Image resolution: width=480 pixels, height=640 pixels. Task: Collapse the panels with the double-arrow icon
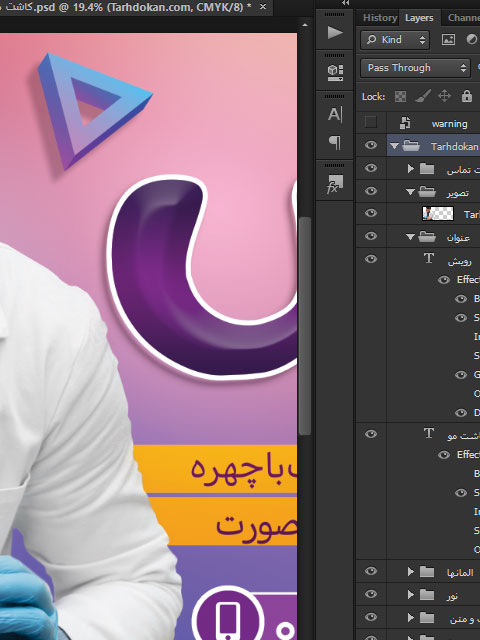(346, 3)
